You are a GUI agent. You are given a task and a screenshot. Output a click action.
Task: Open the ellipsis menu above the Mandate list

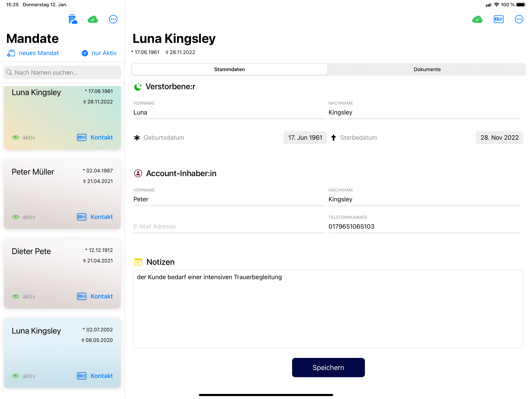click(113, 19)
